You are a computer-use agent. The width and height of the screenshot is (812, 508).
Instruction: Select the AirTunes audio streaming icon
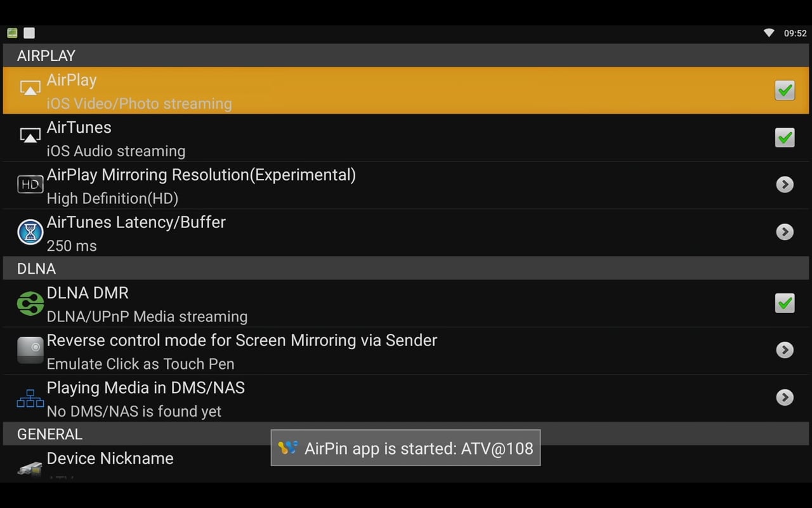click(30, 135)
